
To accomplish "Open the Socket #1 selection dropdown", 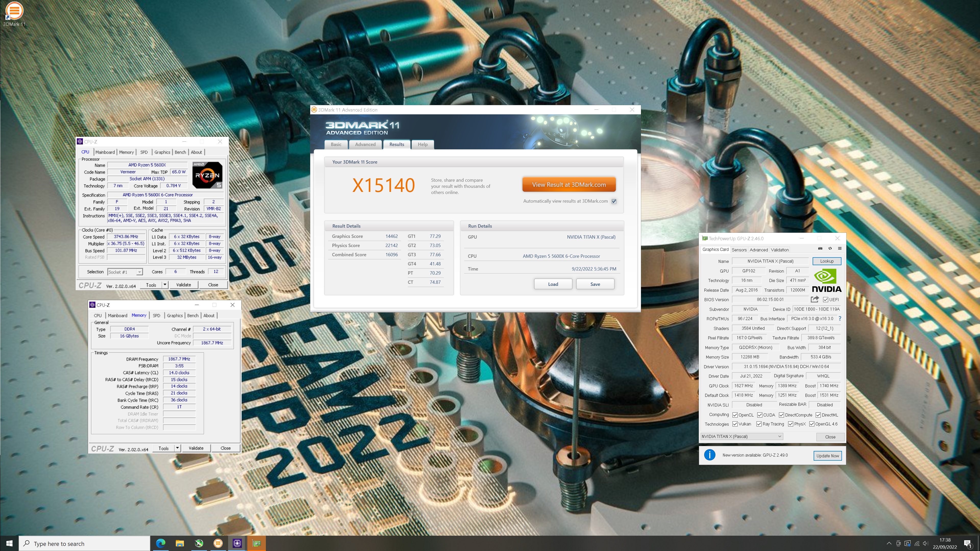I will 125,272.
